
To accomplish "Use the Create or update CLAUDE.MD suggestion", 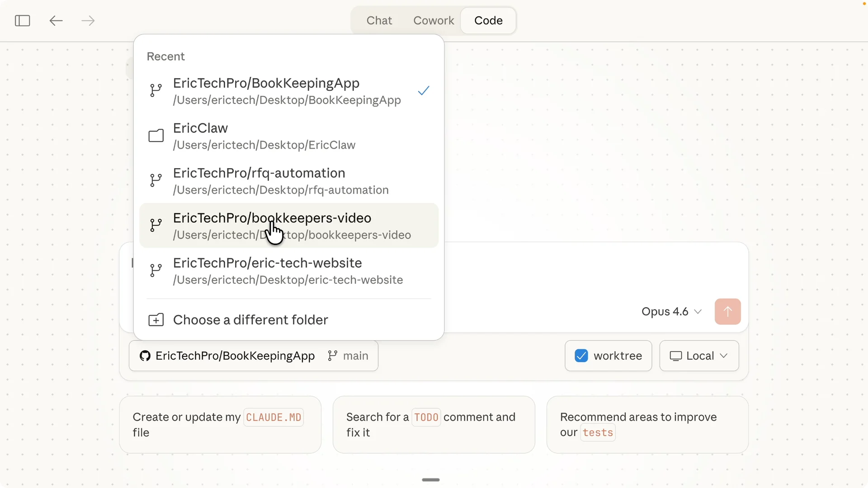I will pyautogui.click(x=220, y=425).
